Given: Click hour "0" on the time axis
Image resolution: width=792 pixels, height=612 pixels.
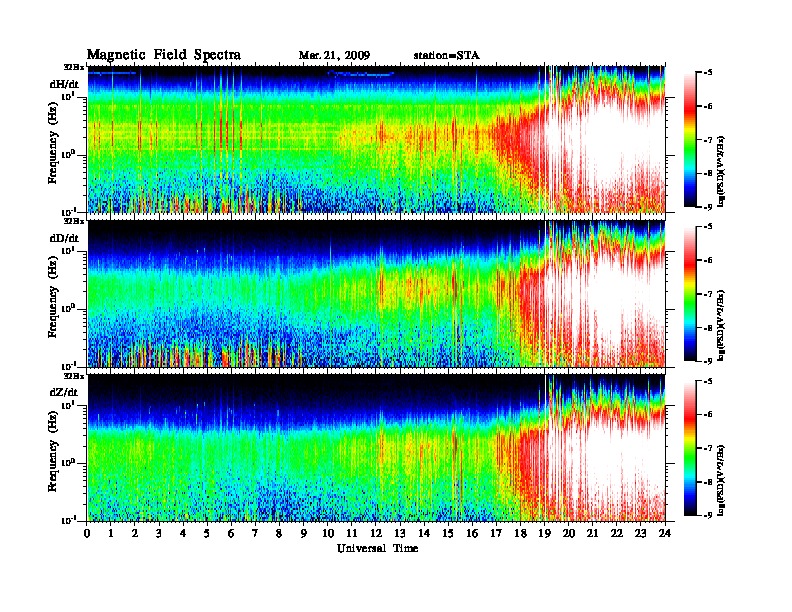Looking at the screenshot, I should click(87, 534).
